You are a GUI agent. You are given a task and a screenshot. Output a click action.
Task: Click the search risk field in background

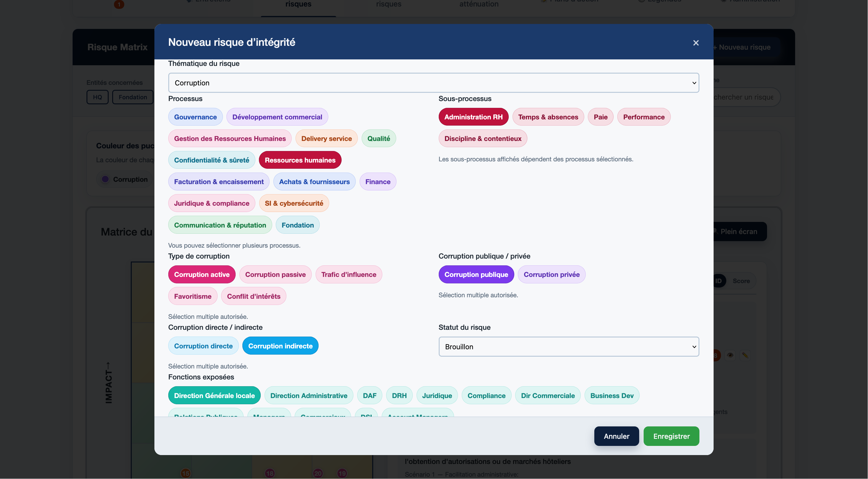746,97
